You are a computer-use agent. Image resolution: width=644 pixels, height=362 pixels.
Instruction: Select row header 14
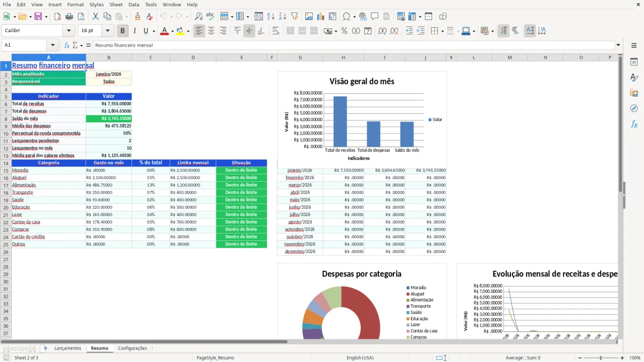pyautogui.click(x=6, y=163)
